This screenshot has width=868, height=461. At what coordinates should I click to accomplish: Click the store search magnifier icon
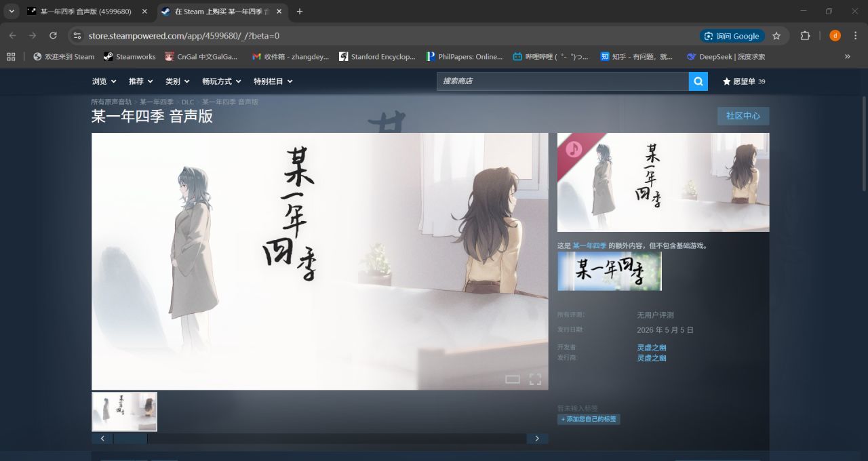pos(698,81)
